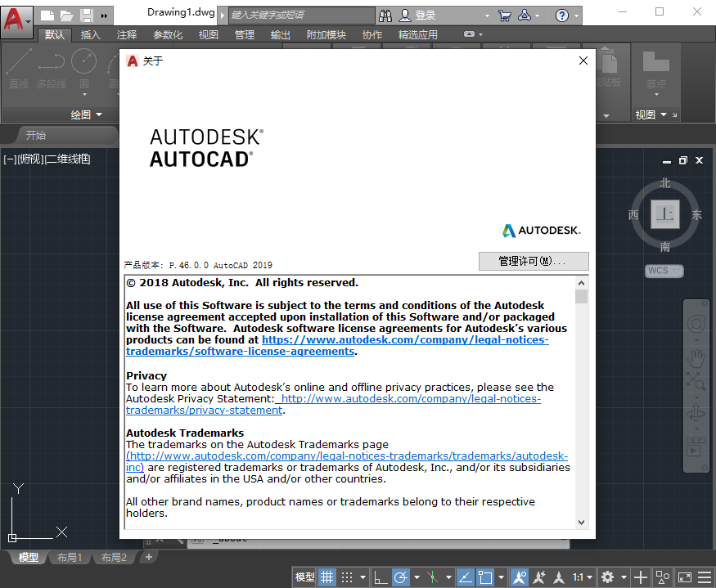The image size is (716, 588).
Task: Click the 管理许可(M)... button
Action: pyautogui.click(x=533, y=261)
